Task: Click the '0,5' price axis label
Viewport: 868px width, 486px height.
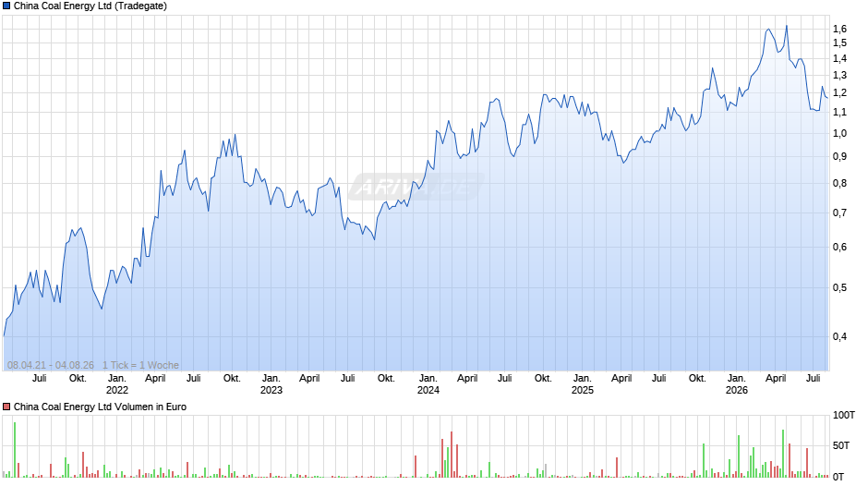Action: coord(839,287)
